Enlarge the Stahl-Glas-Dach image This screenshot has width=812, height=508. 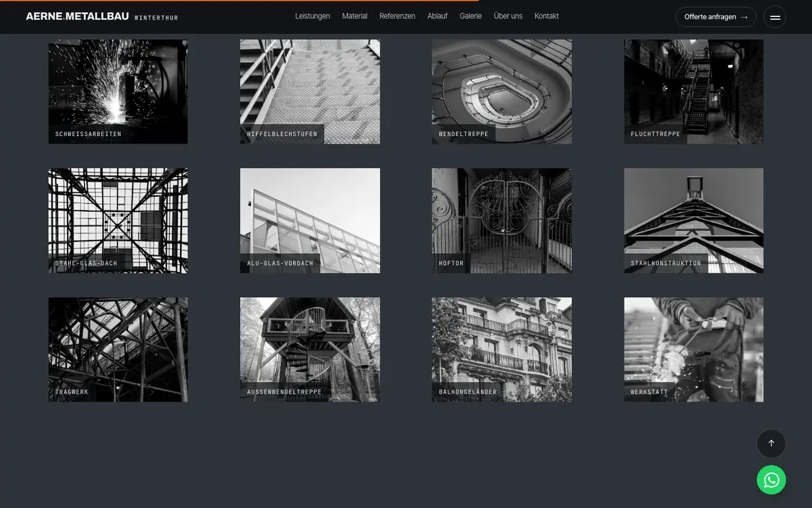[118, 221]
